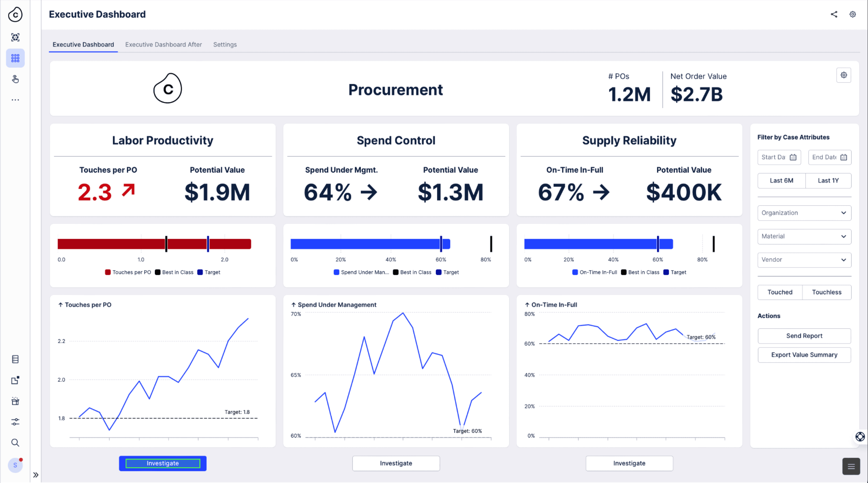Toggle Touches per PO red legend swatch
This screenshot has height=483, width=868.
(x=108, y=272)
